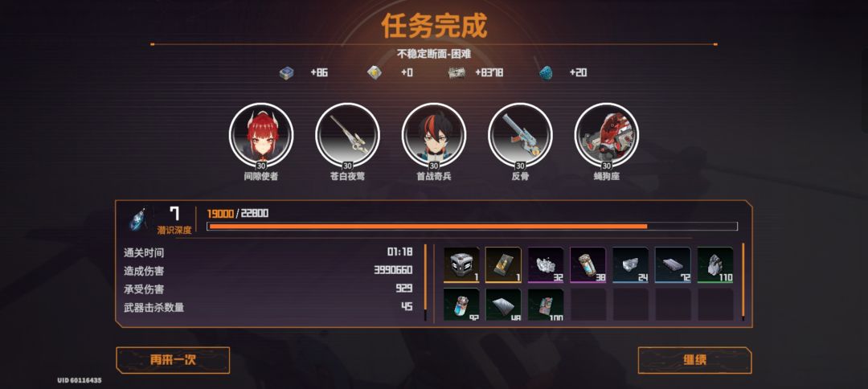
Task: Select the 首战奇兵 character portrait
Action: point(433,136)
